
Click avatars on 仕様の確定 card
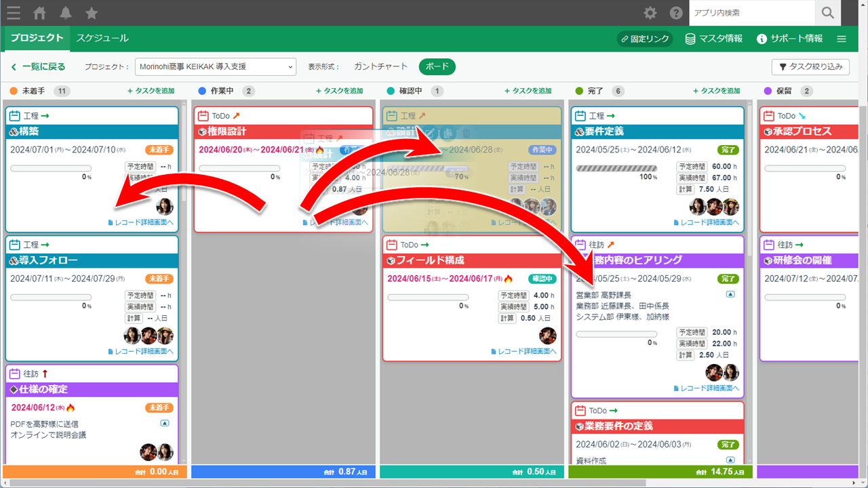tap(157, 452)
